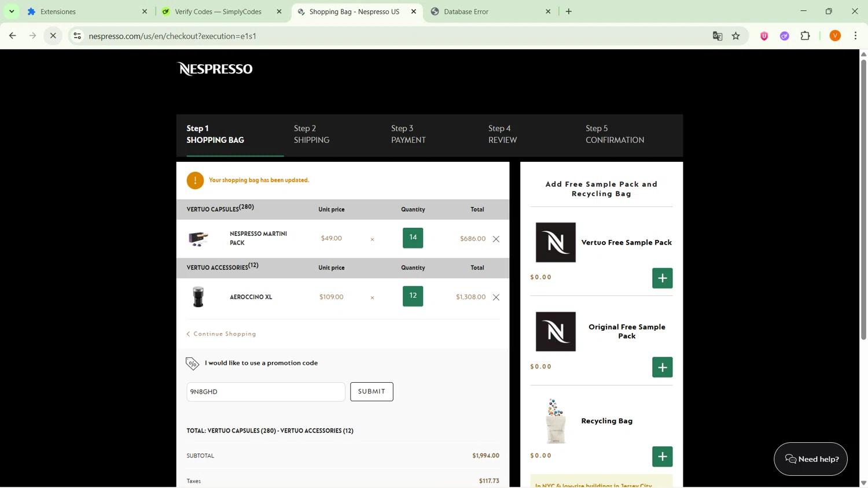The image size is (868, 488).
Task: Remove Aeroccino XL from the bag
Action: tap(496, 297)
